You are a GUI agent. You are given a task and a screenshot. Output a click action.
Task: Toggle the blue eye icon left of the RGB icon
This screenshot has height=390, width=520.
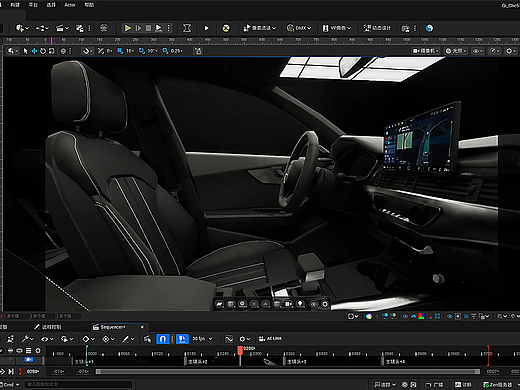pyautogui.click(x=405, y=316)
